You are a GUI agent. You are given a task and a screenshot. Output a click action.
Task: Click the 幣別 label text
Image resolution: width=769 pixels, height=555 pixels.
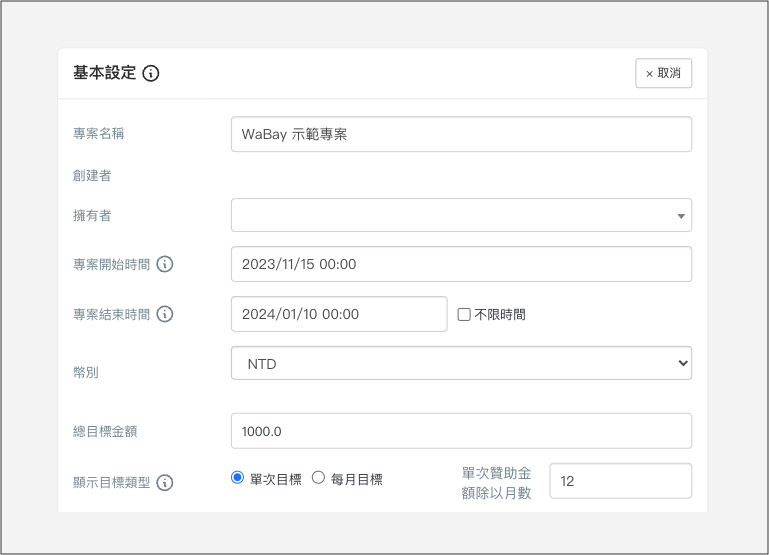(x=86, y=373)
